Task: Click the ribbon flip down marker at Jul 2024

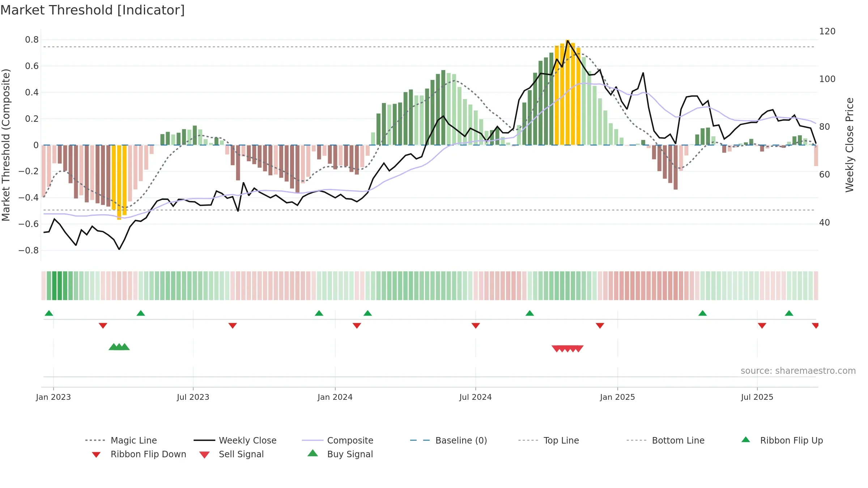Action: 476,326
